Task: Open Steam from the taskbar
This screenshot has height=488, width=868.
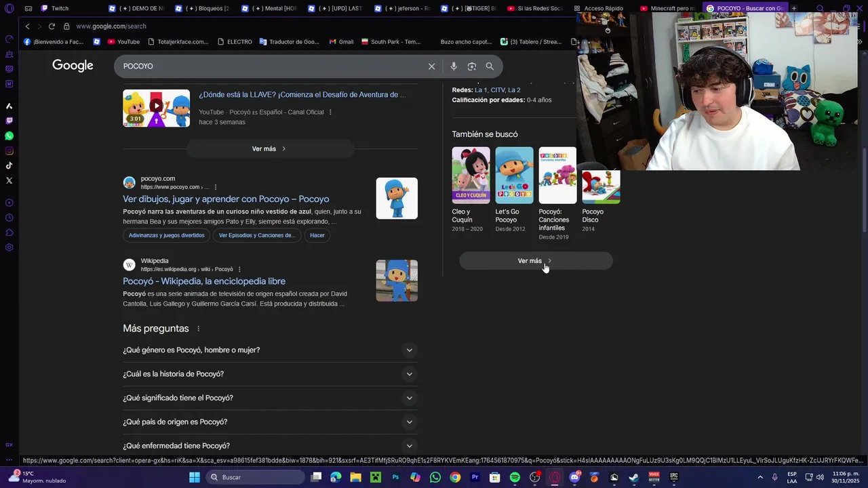Action: pos(634,477)
